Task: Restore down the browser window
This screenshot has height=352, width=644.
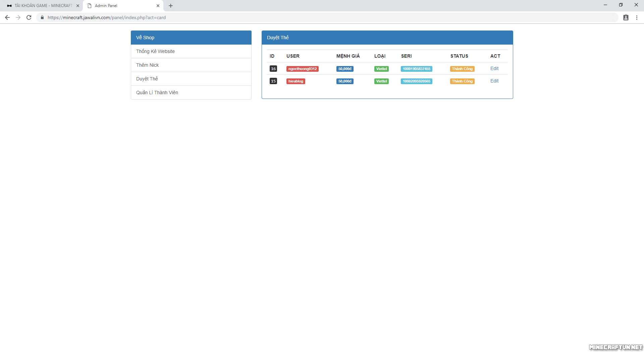Action: [621, 5]
